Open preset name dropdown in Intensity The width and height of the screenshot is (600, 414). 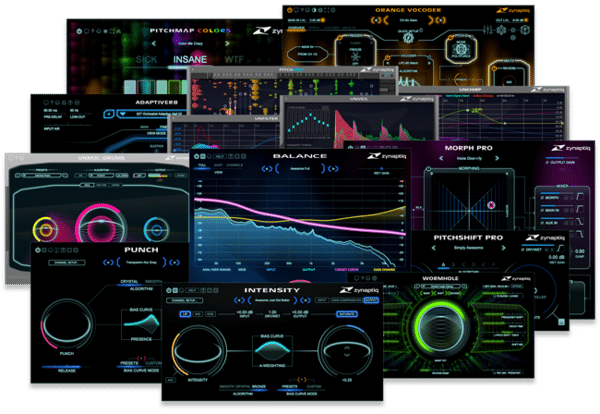(x=272, y=300)
